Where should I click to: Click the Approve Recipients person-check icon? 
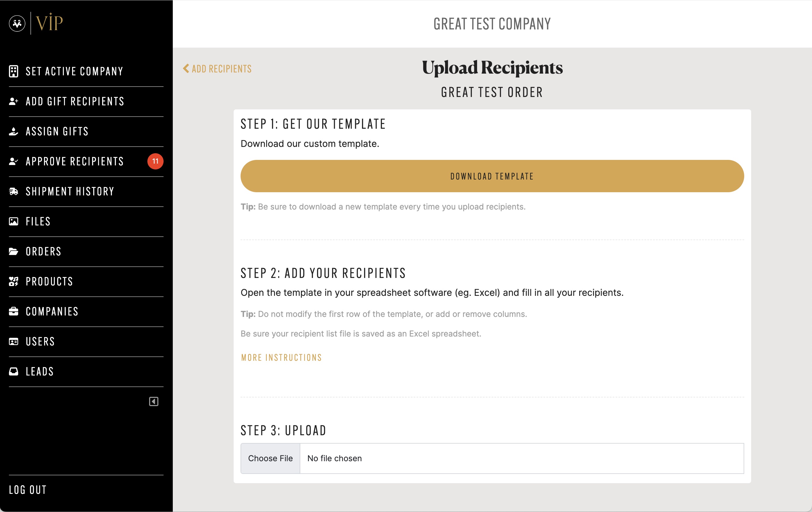click(14, 161)
